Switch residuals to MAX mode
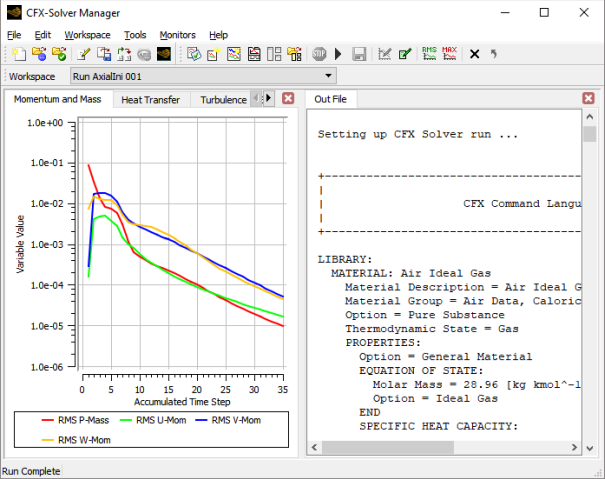Image resolution: width=605 pixels, height=479 pixels. pos(450,54)
